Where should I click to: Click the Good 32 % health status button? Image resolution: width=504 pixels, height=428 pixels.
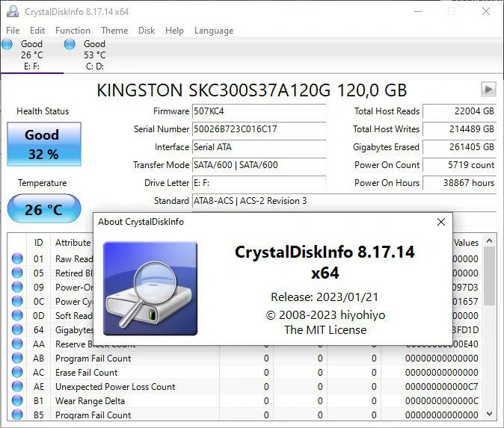43,144
